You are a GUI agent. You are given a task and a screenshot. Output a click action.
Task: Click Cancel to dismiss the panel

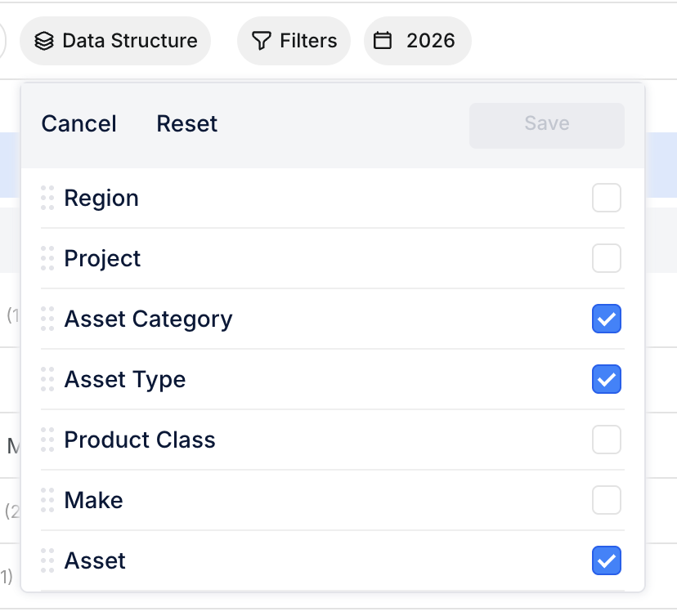78,123
